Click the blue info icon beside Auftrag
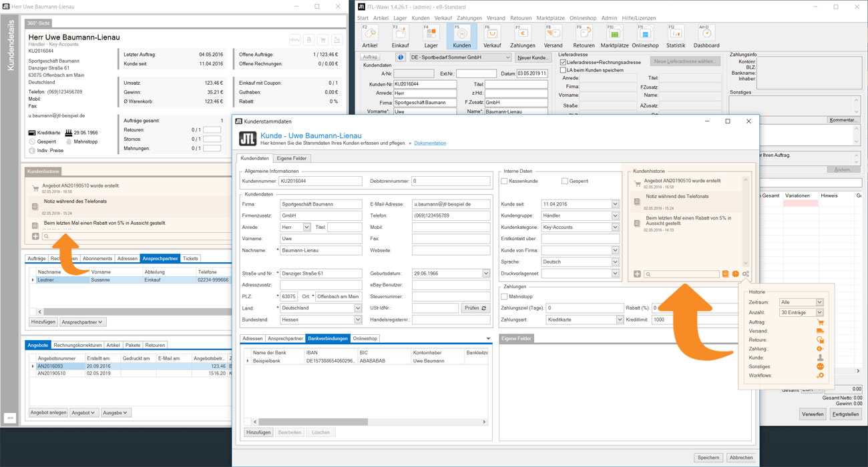Screen dimensions: 868x467 (x=401, y=57)
